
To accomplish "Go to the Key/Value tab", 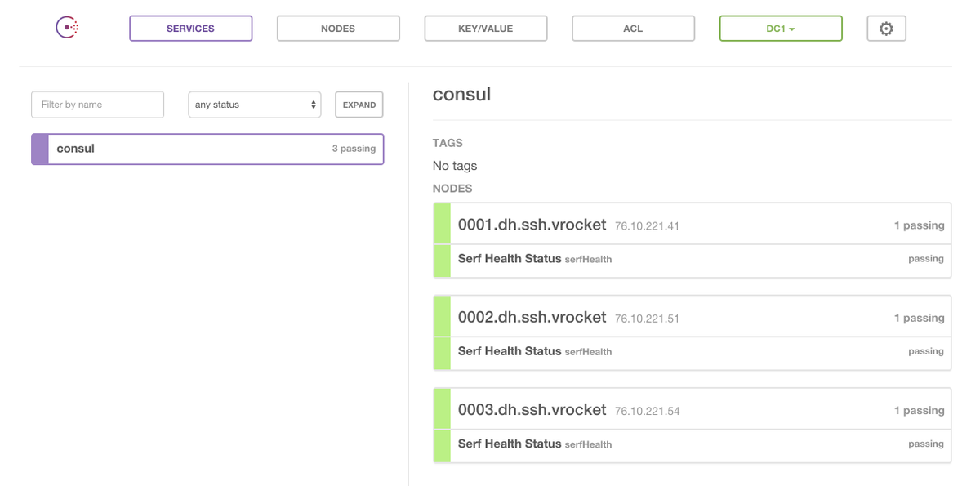I will point(485,29).
